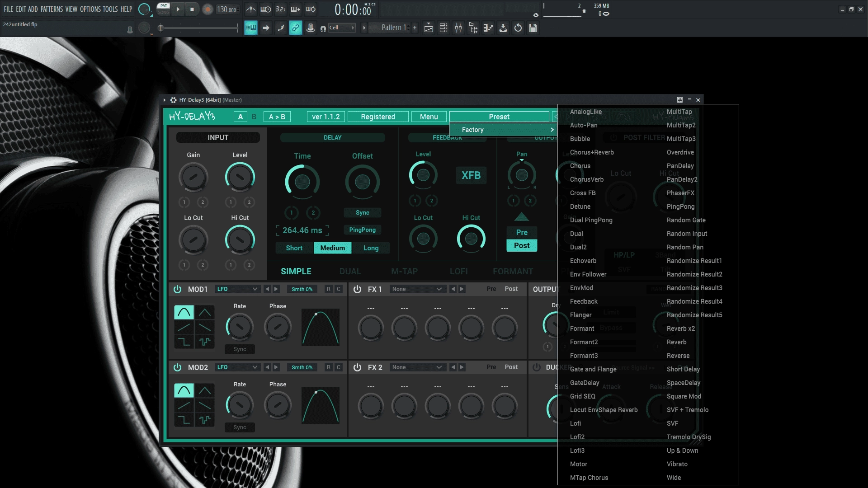Screen dimensions: 868x488
Task: Adjust the delay Time knob
Action: 302,182
